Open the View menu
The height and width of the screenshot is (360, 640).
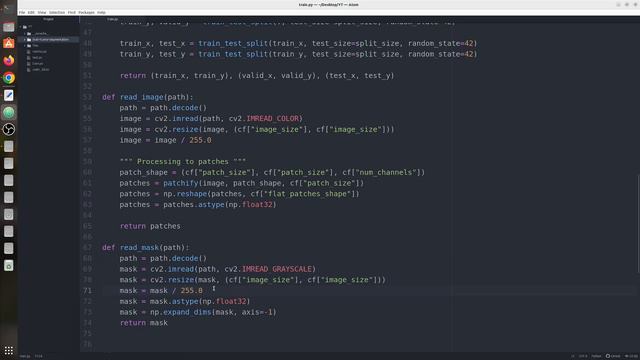42,13
